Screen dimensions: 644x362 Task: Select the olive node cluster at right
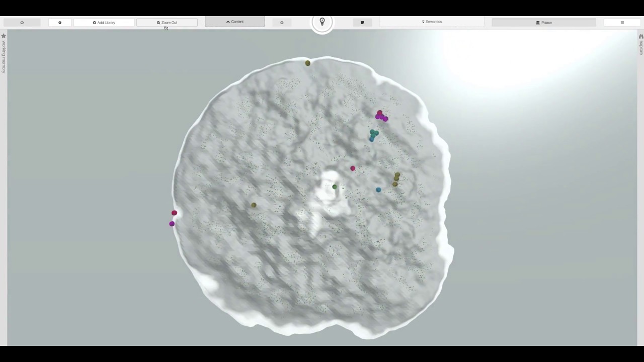point(396,179)
